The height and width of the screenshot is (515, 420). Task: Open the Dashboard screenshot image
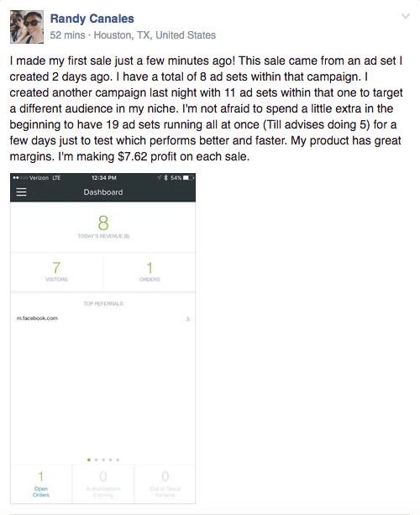point(102,339)
